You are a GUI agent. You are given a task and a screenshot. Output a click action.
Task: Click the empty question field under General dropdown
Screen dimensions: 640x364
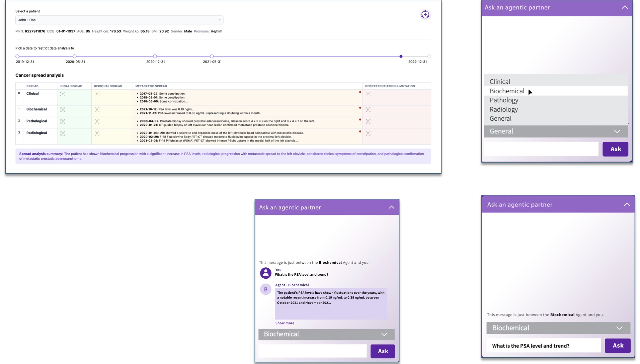point(541,149)
